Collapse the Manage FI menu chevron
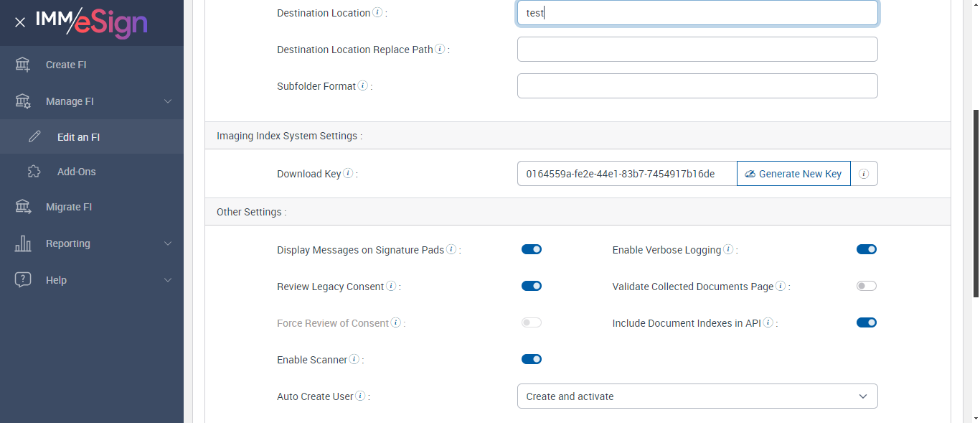This screenshot has width=980, height=423. coord(168,101)
